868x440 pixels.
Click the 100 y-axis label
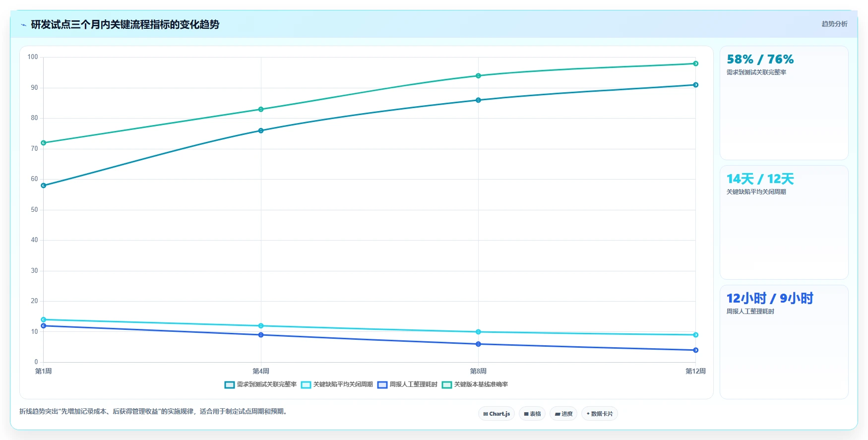point(33,57)
